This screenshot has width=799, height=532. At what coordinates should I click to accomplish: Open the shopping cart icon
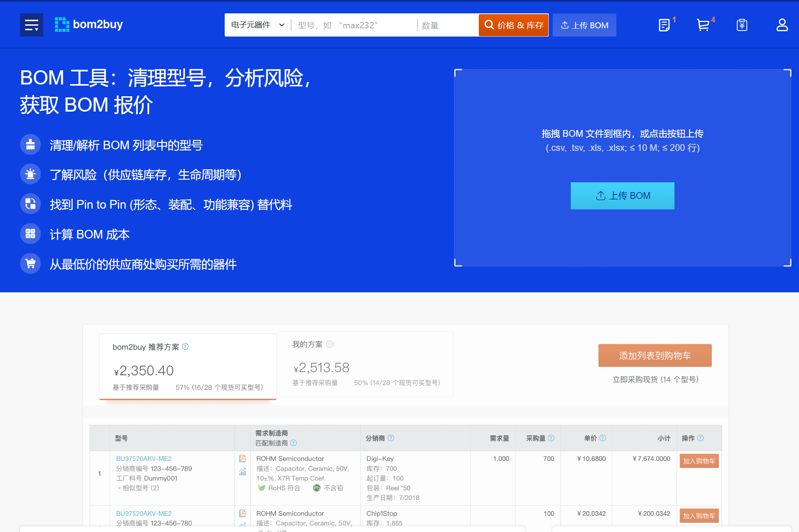pyautogui.click(x=703, y=25)
